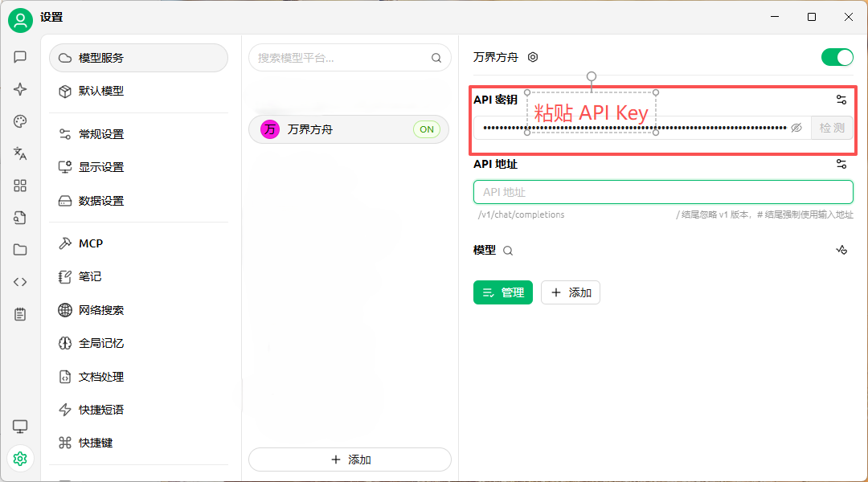Click the green 管理 models button
Image resolution: width=868 pixels, height=482 pixels.
pyautogui.click(x=503, y=292)
